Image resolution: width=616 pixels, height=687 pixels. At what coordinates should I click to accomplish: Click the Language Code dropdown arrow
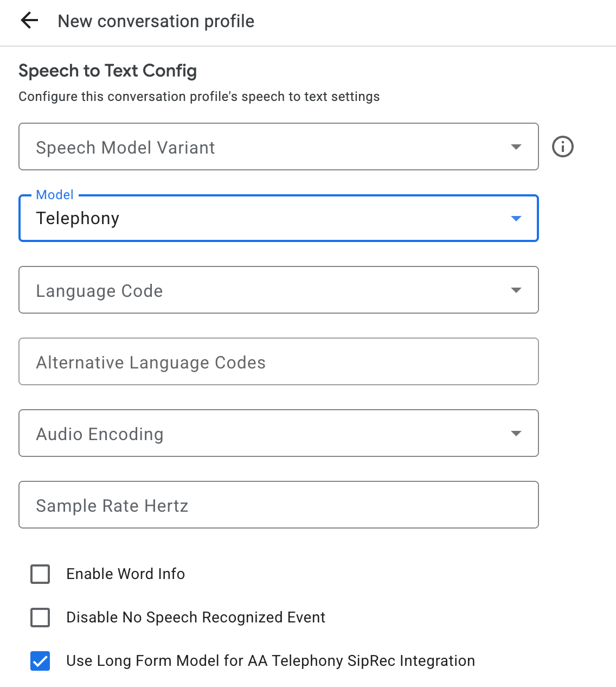516,290
